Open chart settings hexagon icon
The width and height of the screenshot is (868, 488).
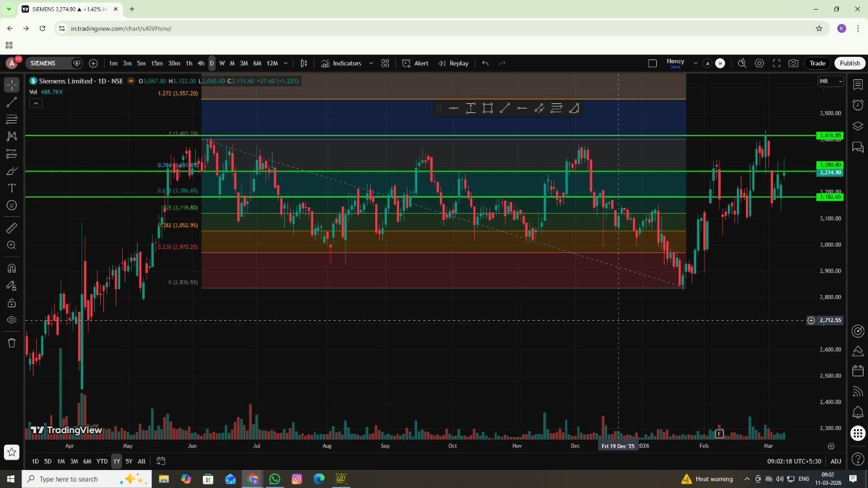759,63
